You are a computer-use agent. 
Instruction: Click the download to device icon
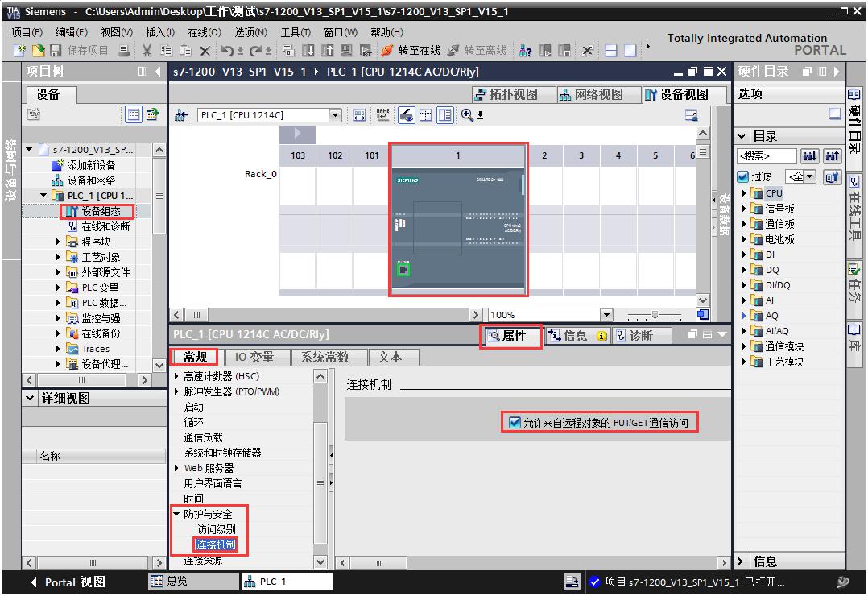[x=310, y=51]
